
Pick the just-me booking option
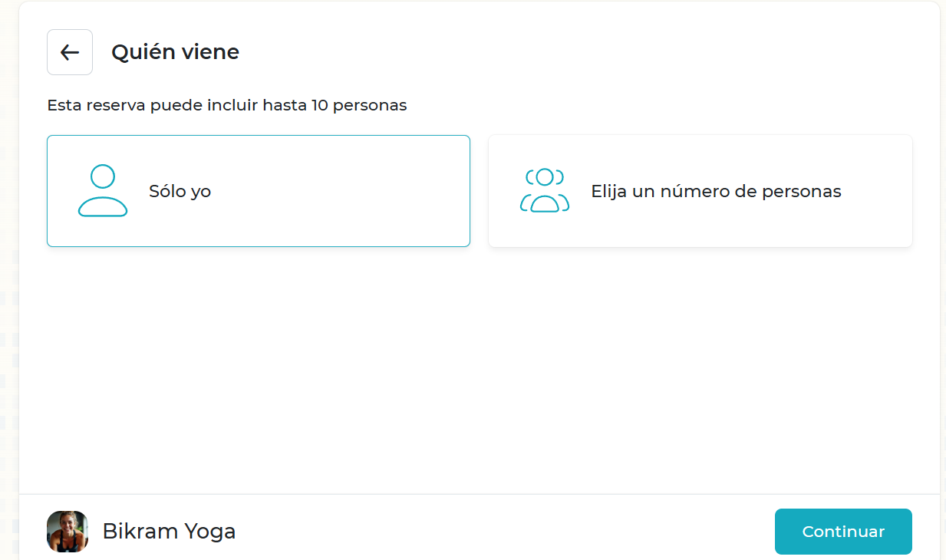[x=258, y=191]
